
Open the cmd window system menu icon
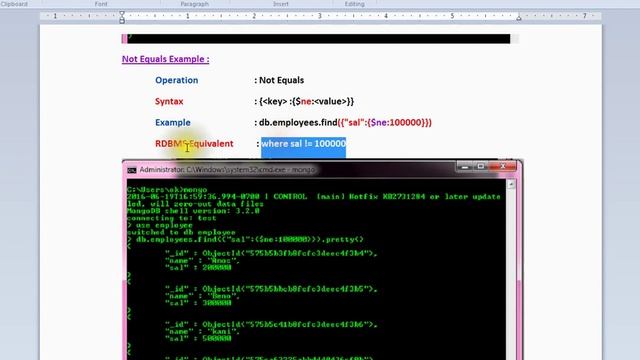[x=131, y=170]
